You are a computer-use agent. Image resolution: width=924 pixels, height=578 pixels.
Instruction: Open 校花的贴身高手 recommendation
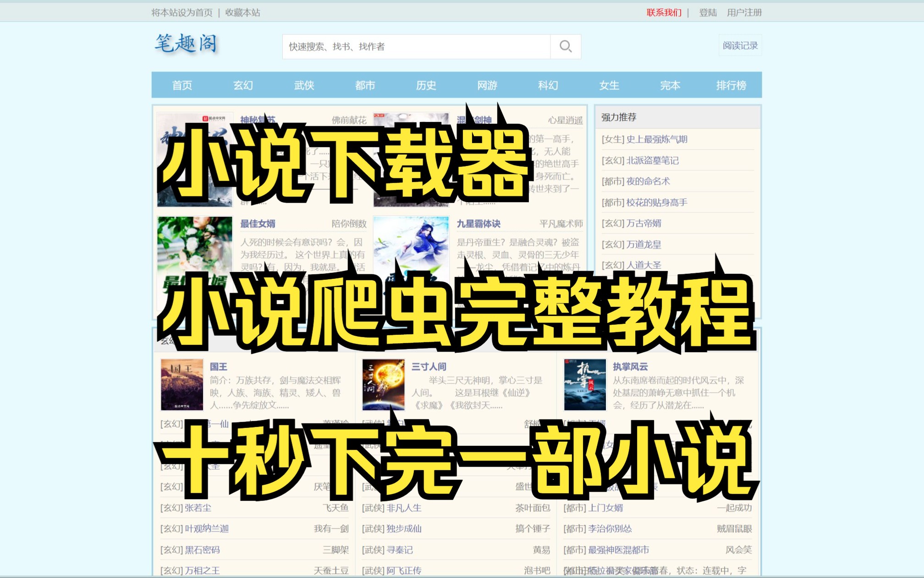[x=657, y=202]
